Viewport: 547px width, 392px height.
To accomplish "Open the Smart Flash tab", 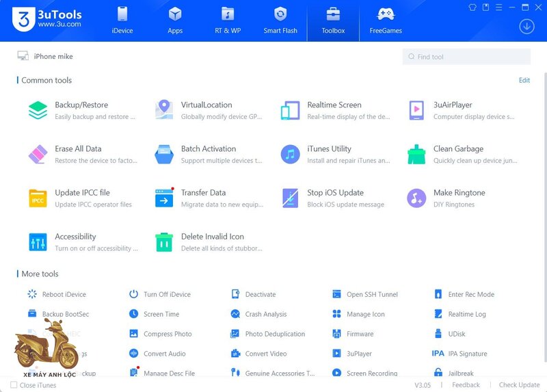I will click(280, 21).
